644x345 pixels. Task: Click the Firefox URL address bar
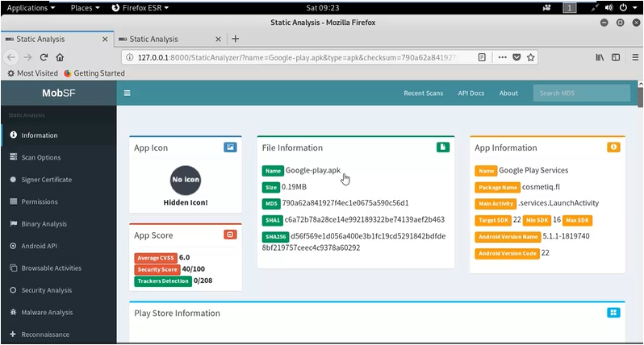tap(291, 57)
